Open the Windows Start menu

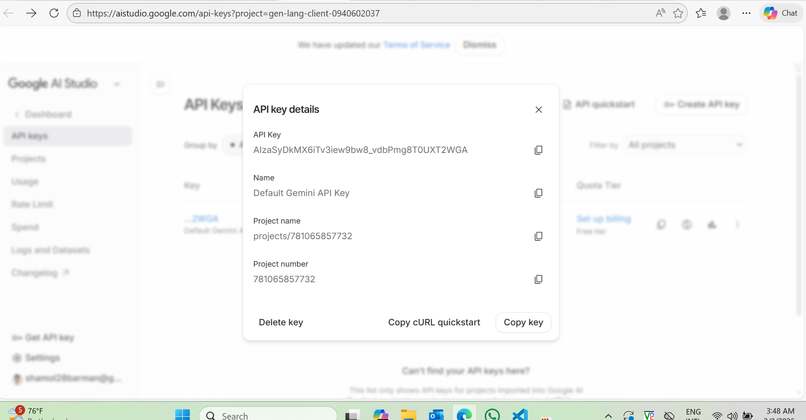182,414
